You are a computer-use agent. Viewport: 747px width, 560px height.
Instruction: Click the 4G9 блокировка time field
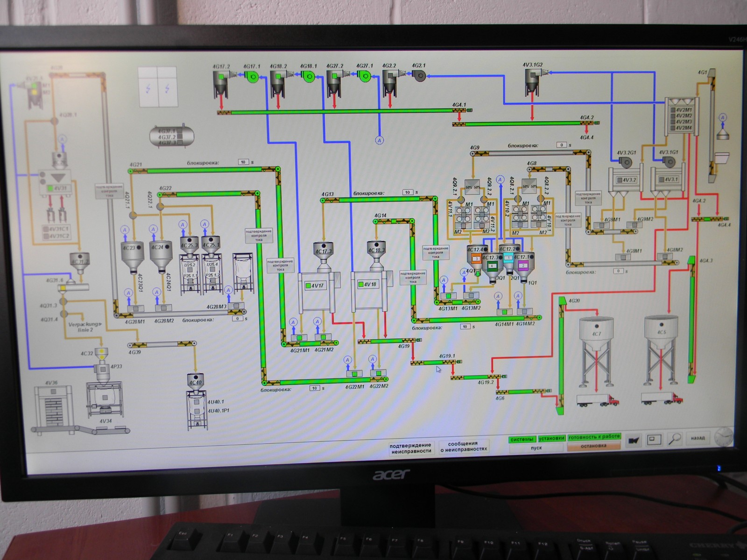pyautogui.click(x=562, y=145)
